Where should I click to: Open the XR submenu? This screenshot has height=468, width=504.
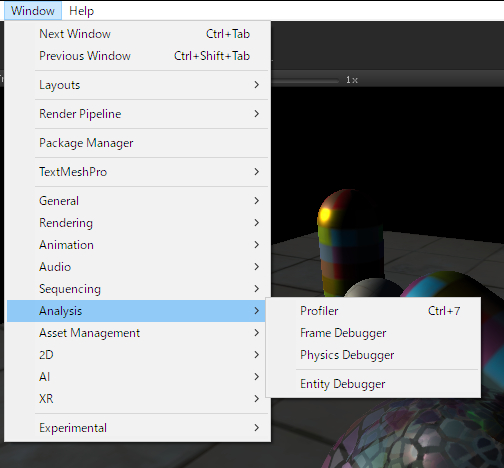pos(137,399)
